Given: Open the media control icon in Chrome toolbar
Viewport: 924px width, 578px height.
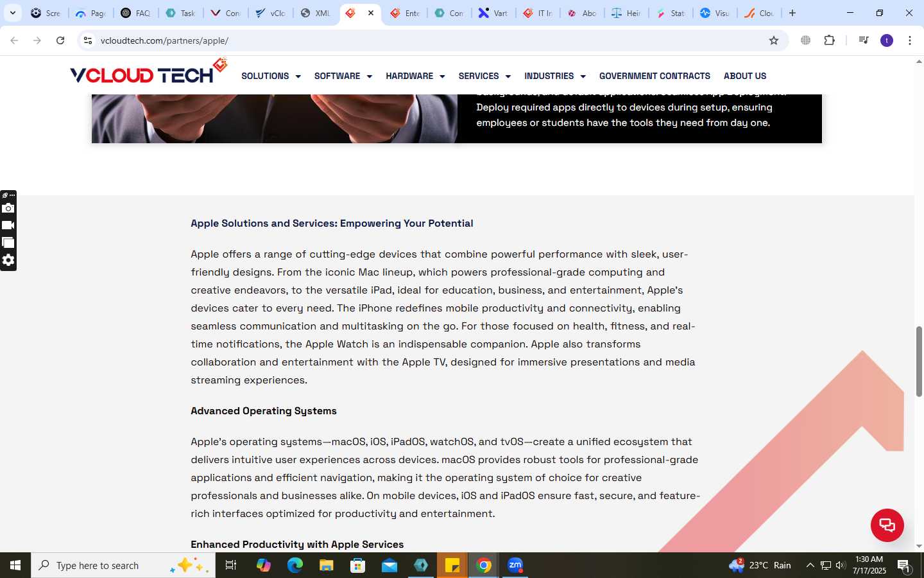Looking at the screenshot, I should point(864,40).
